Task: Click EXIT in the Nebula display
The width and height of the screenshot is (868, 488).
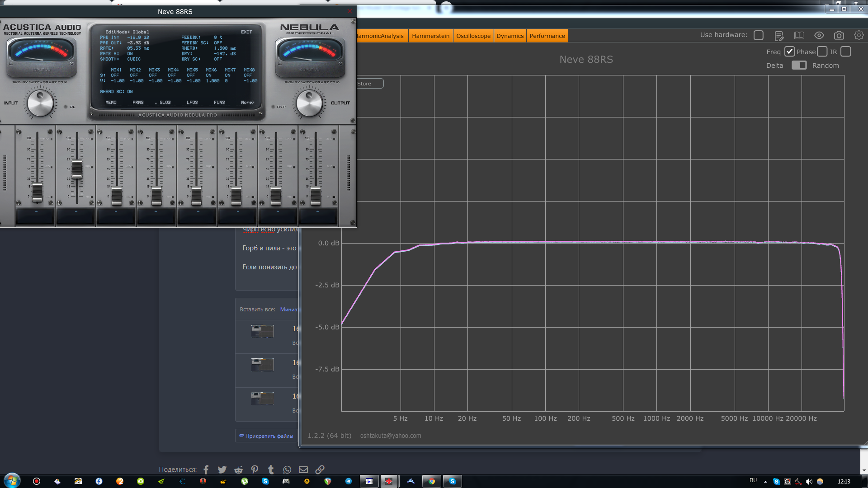Action: click(246, 32)
